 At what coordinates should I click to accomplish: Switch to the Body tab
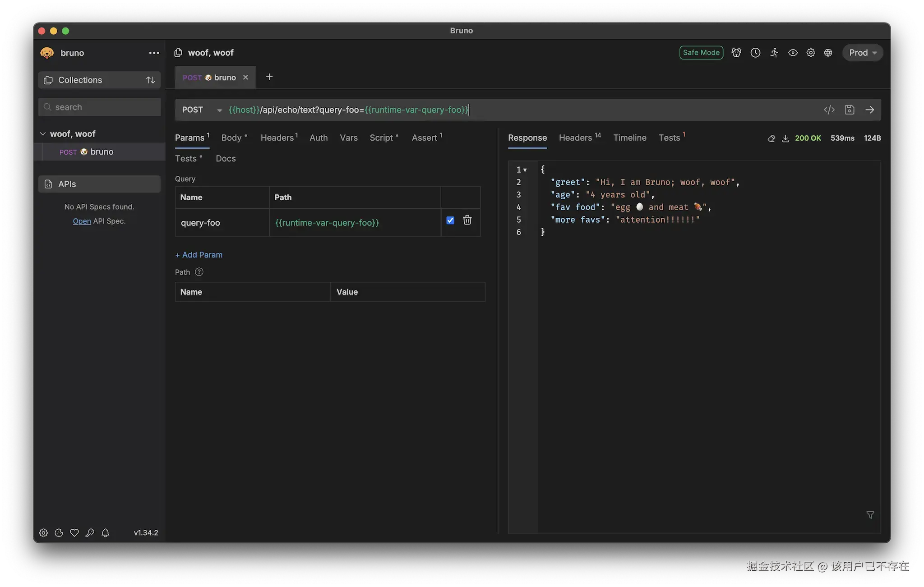(x=231, y=138)
